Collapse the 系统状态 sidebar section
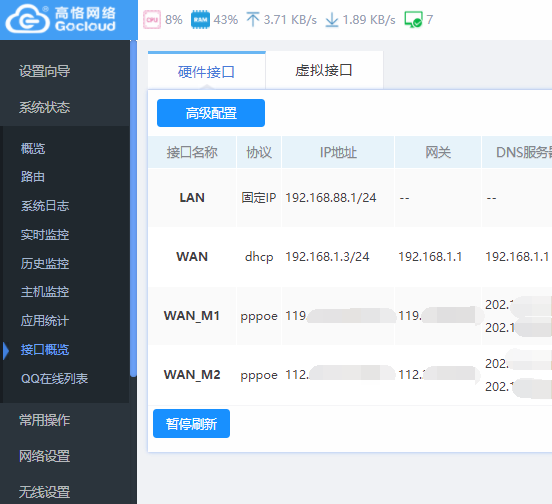Screen dimensions: 552x504 45,107
